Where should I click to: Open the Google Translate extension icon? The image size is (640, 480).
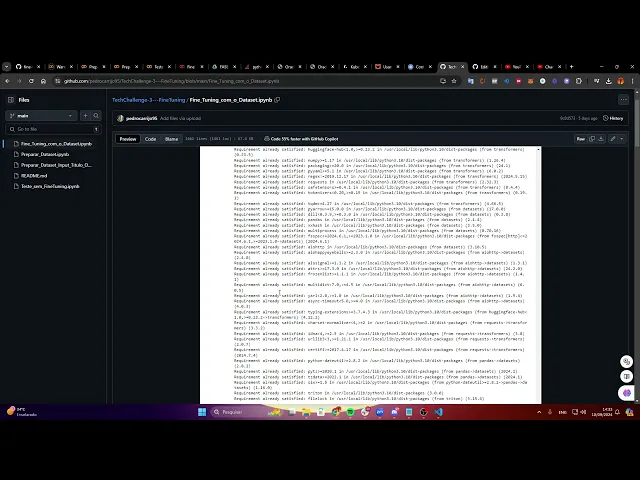[471, 81]
